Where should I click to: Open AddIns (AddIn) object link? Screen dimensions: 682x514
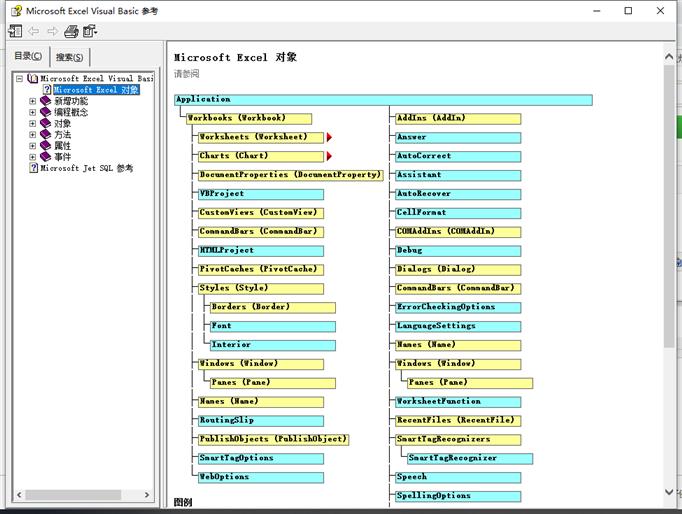pyautogui.click(x=458, y=119)
